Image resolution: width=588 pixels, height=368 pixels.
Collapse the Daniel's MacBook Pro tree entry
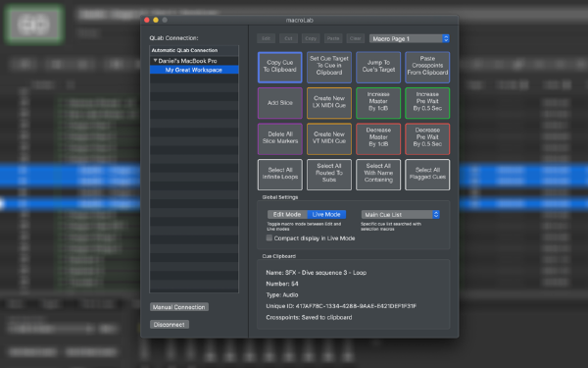[155, 61]
